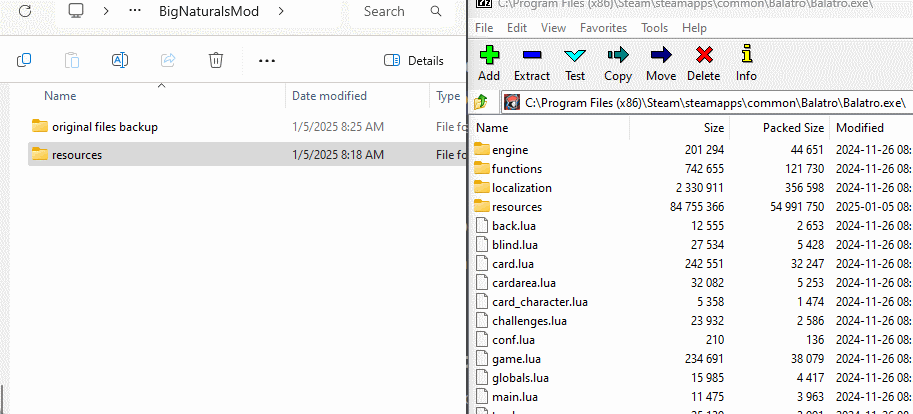Expand the breadcrumb chevron after BigNaturalsMod
This screenshot has width=913, height=414.
click(x=281, y=11)
